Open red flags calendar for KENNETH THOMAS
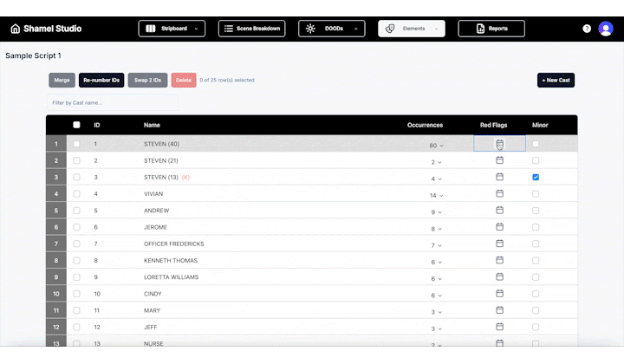624x364 pixels. 499,260
